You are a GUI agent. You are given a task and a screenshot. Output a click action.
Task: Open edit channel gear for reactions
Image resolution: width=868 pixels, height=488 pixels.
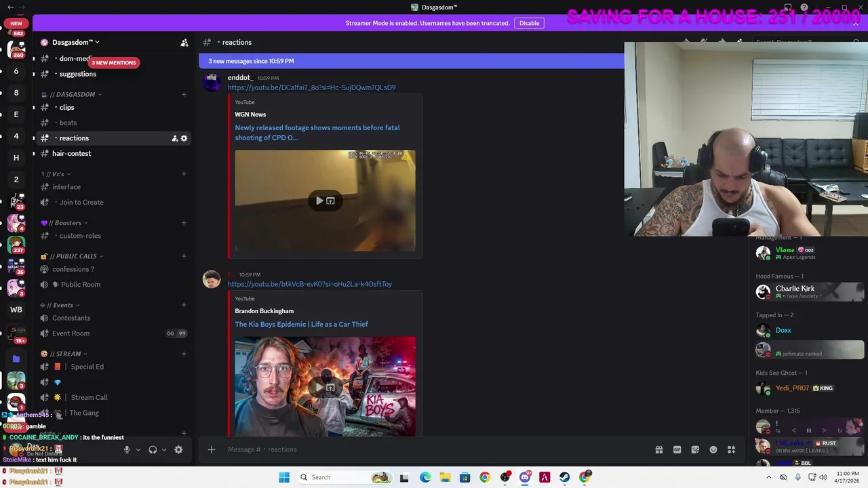coord(184,138)
